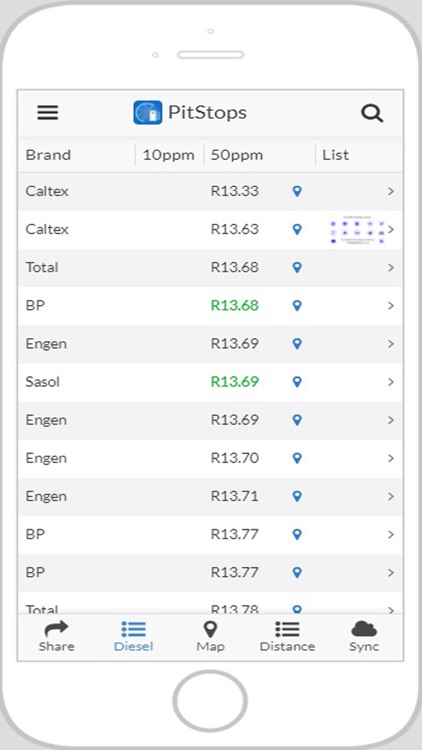The width and height of the screenshot is (422, 750).
Task: Tap the Share arrow icon
Action: pos(56,628)
